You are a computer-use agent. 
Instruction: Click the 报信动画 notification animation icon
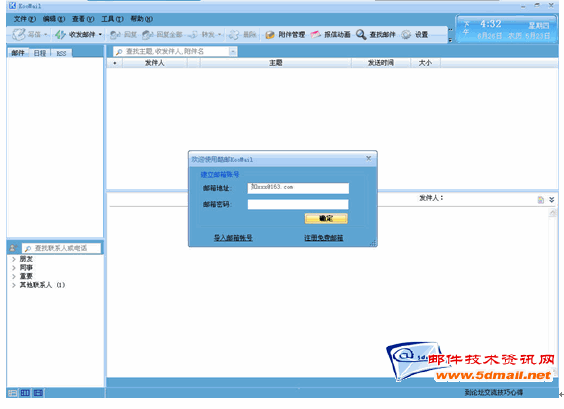pyautogui.click(x=315, y=35)
